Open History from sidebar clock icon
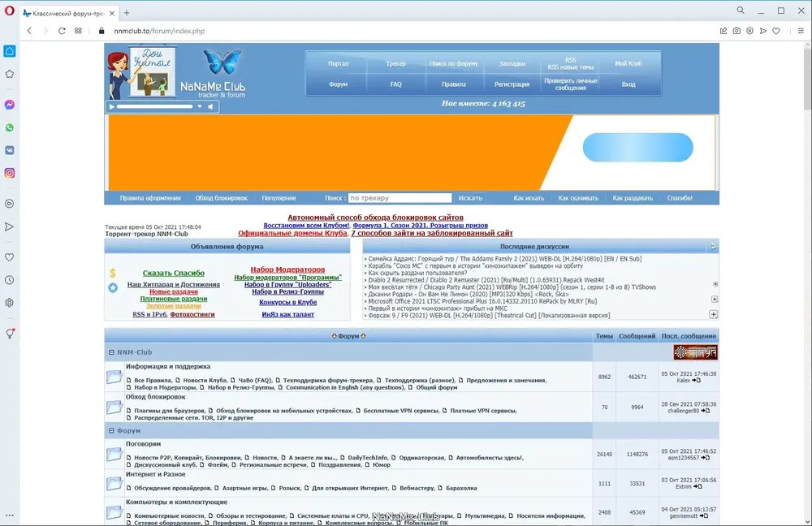The height and width of the screenshot is (526, 812). coord(9,280)
